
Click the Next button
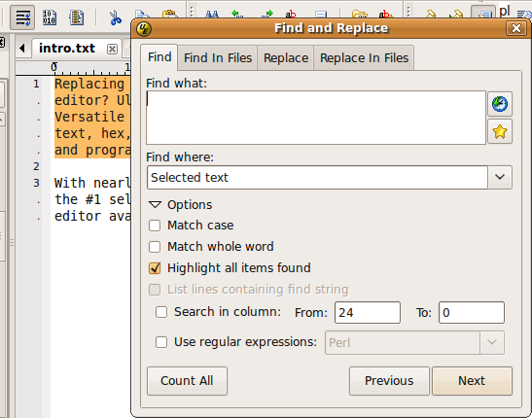pos(472,381)
